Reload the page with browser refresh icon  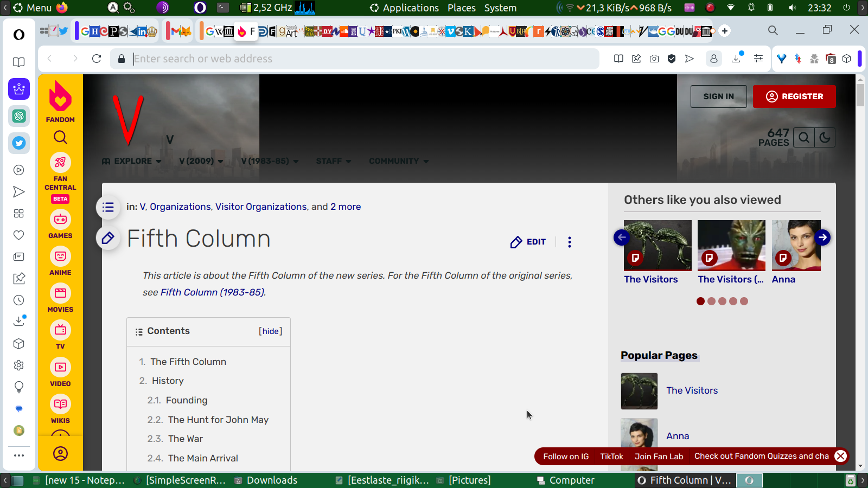tap(97, 59)
